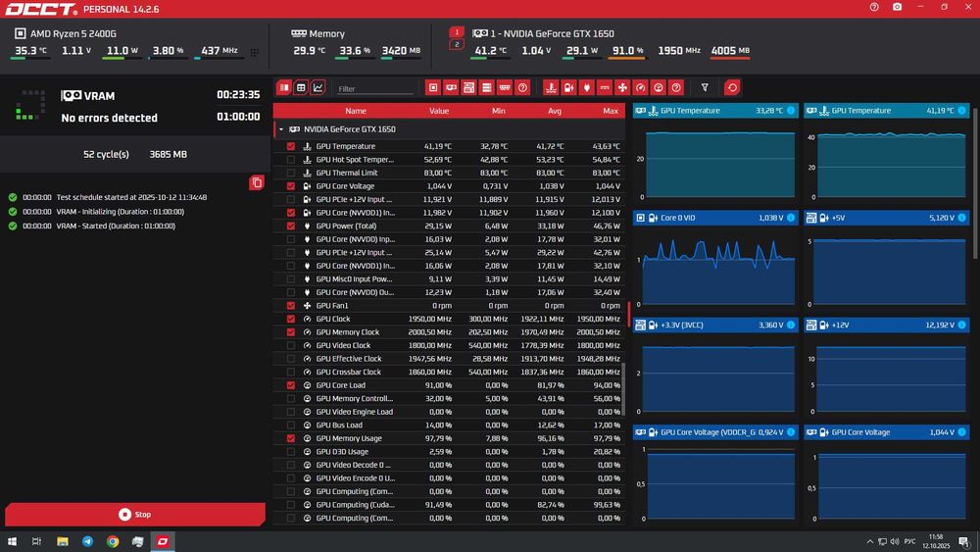Image resolution: width=980 pixels, height=552 pixels.
Task: Toggle the power plug sensor filter icon
Action: coord(586,87)
